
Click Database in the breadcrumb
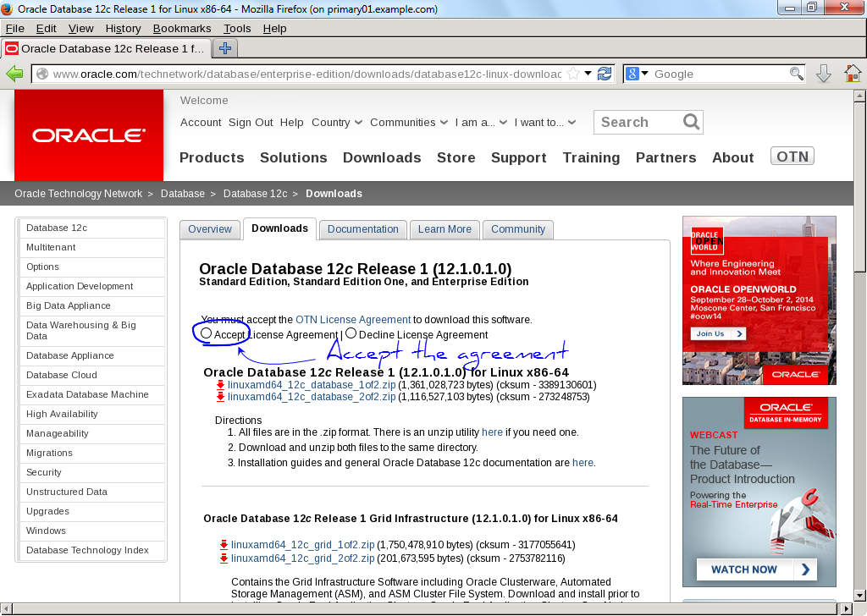[x=183, y=194]
